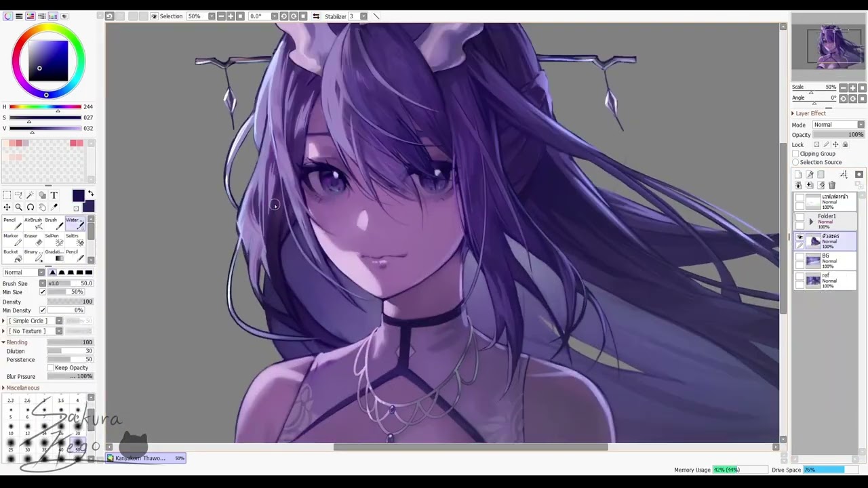Open the rotation angle 0.0° dropdown
This screenshot has width=868, height=488.
click(x=274, y=16)
